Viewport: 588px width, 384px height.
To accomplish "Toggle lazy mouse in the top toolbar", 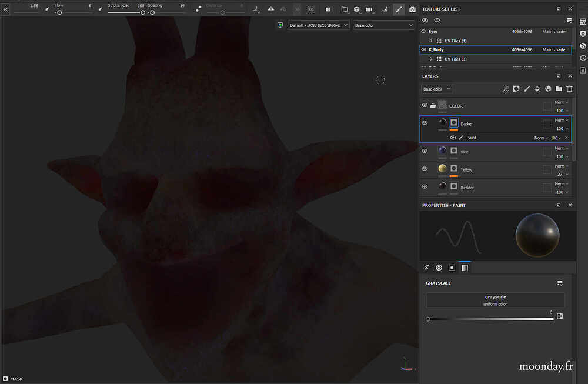I will [x=198, y=9].
